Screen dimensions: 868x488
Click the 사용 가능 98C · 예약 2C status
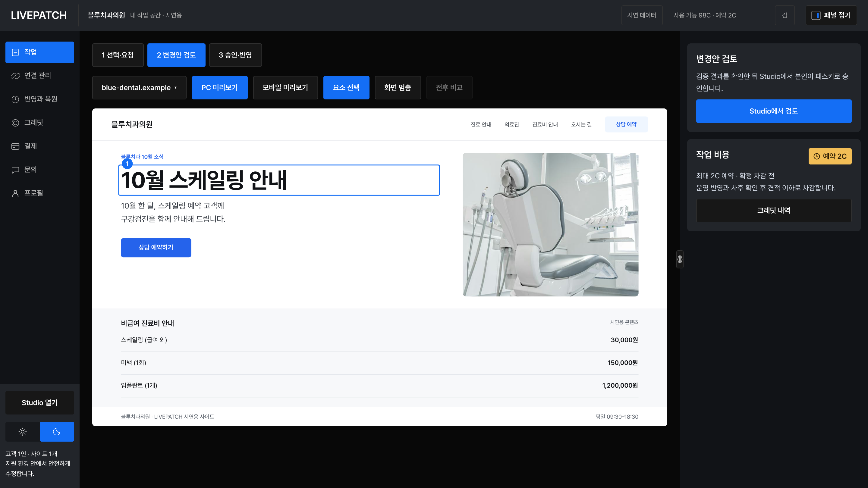[705, 15]
